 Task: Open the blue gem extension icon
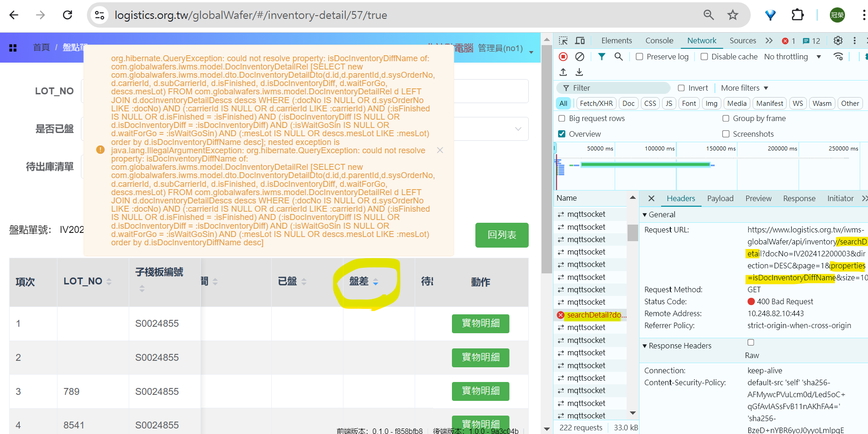pyautogui.click(x=771, y=15)
